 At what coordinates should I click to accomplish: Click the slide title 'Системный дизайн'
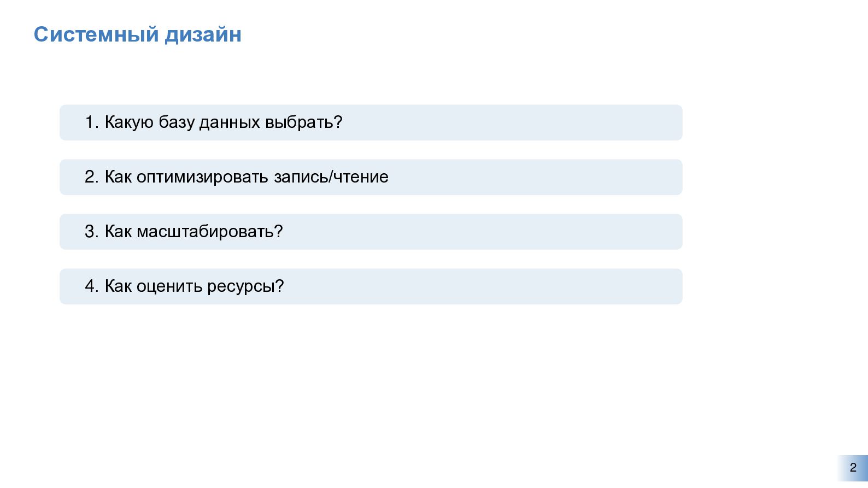click(138, 34)
